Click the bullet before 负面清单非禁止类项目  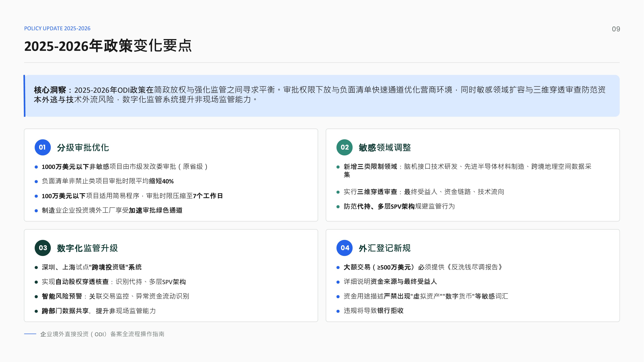coord(36,182)
